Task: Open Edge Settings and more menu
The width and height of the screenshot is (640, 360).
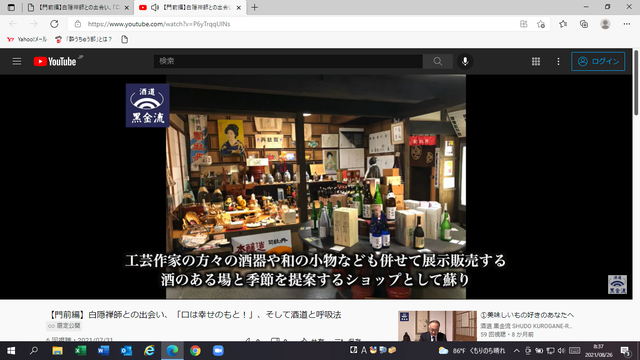Action: tap(627, 24)
